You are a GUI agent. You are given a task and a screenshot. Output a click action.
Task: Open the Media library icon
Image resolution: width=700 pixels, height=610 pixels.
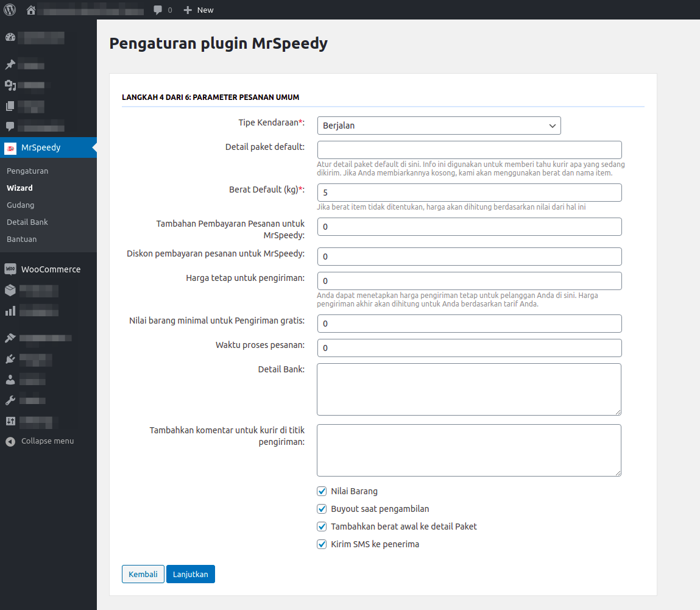10,85
